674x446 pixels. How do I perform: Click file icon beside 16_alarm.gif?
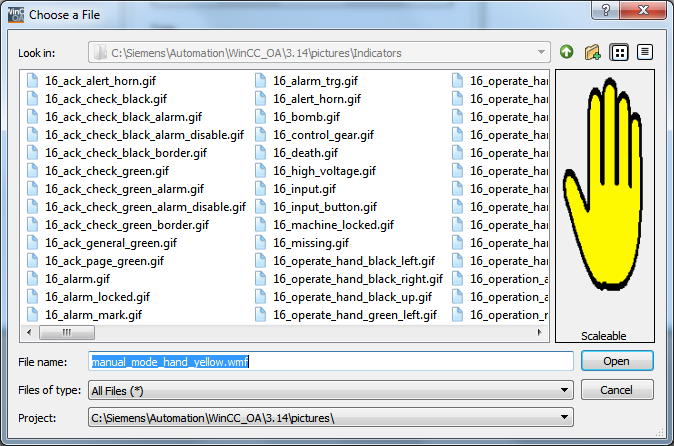coord(33,279)
